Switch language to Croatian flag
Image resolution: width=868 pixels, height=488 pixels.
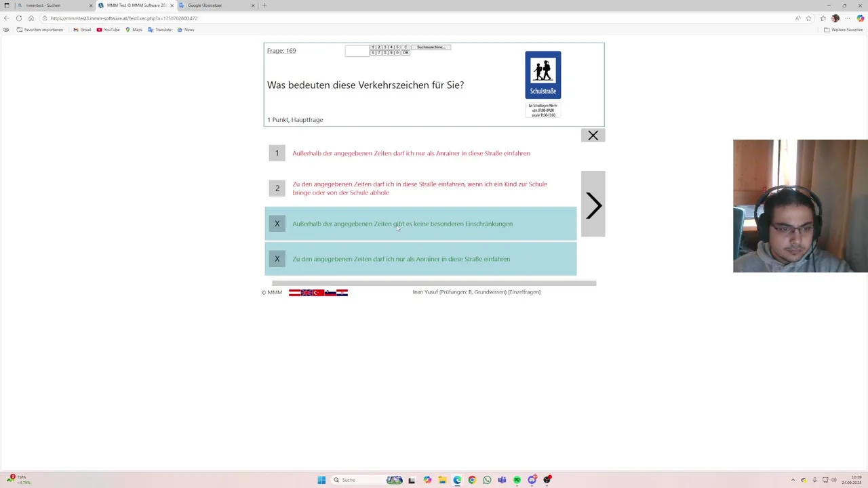click(342, 293)
